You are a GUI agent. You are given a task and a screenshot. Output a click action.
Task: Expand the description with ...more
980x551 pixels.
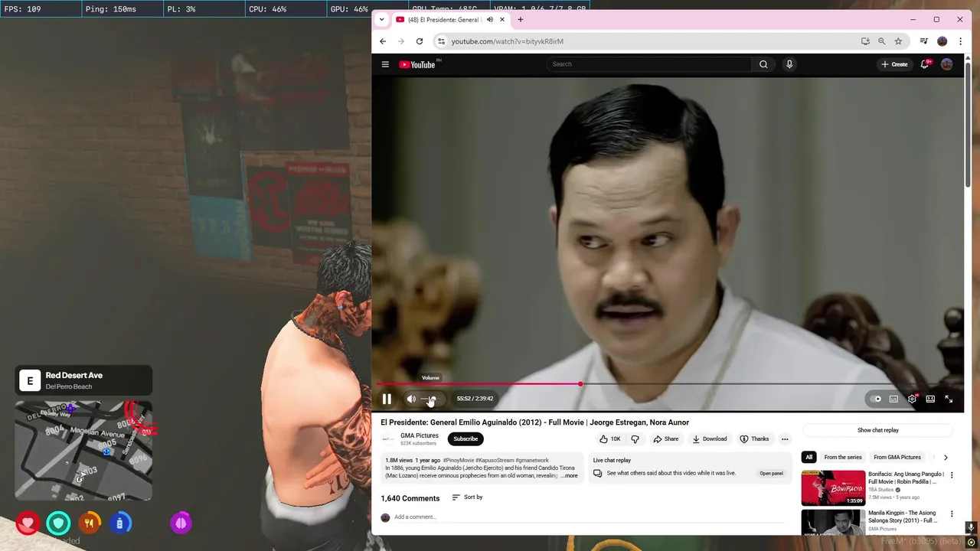click(x=570, y=476)
